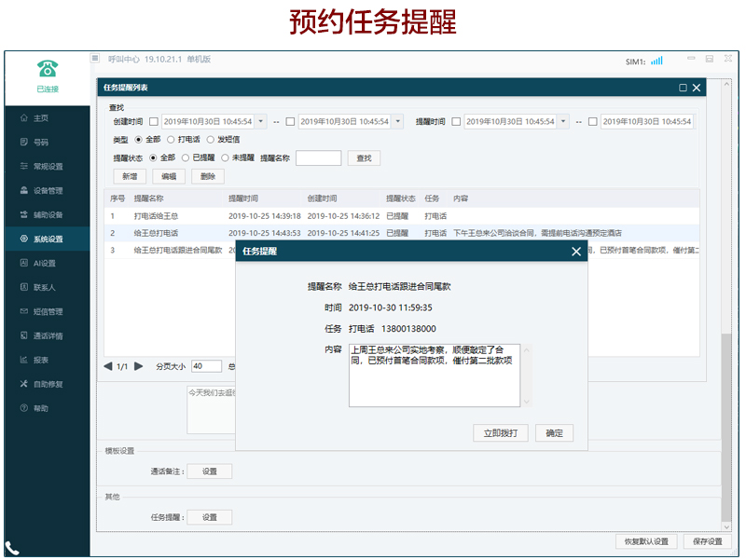Open 报表 chart icon in sidebar
Screen dimensions: 746x560
click(x=24, y=361)
